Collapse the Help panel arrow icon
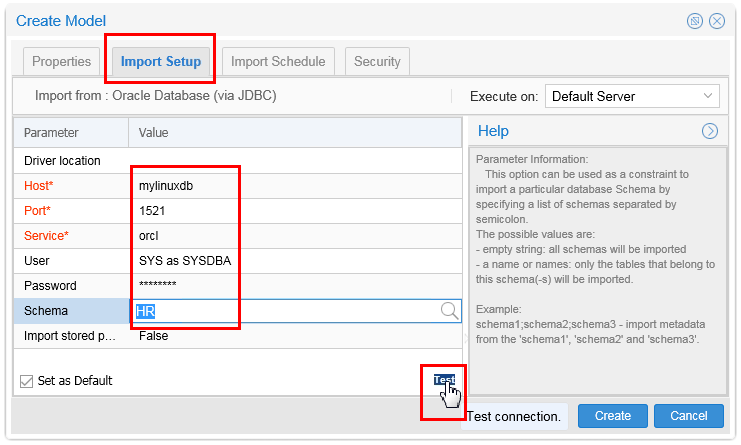741x445 pixels. click(710, 131)
